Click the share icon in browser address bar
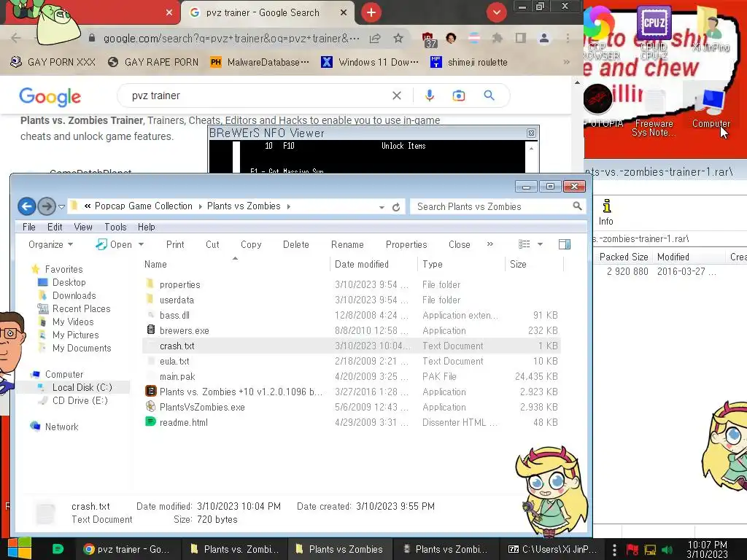747x560 pixels. pos(375,38)
